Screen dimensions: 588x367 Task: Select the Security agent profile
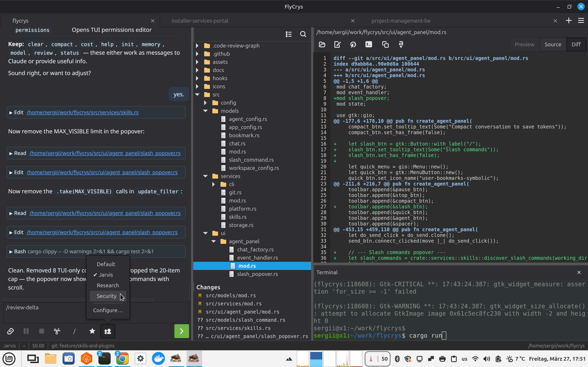coord(106,296)
